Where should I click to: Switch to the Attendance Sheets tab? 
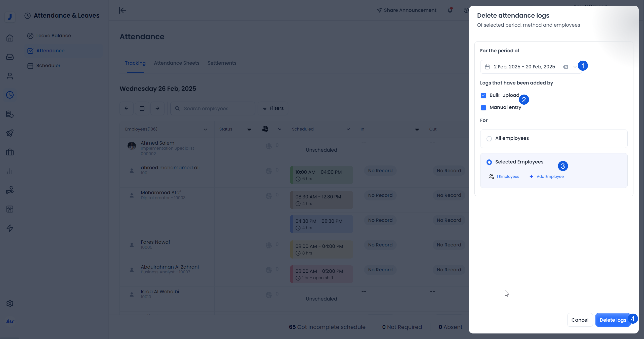176,63
